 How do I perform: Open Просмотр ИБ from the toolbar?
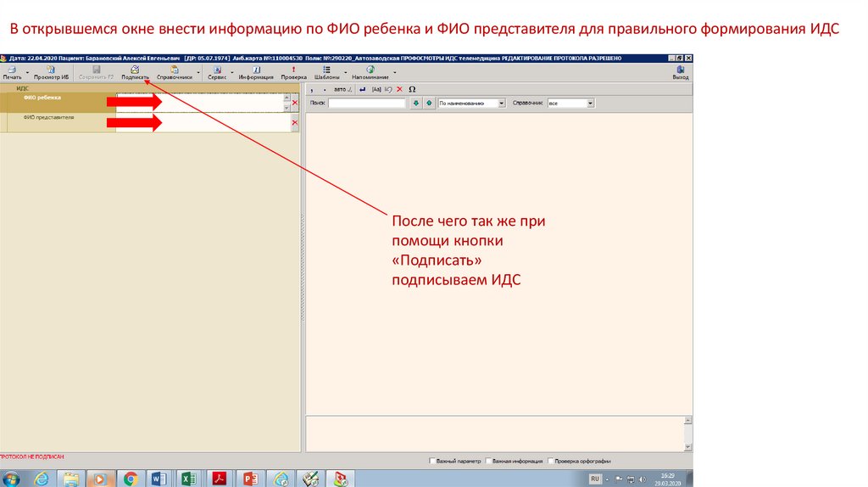pos(51,71)
